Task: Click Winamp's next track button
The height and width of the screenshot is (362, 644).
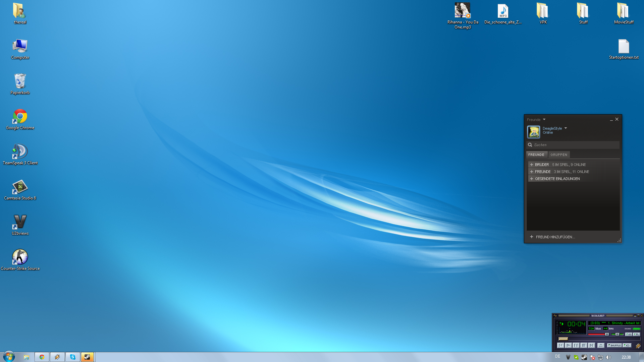Action: (591, 345)
